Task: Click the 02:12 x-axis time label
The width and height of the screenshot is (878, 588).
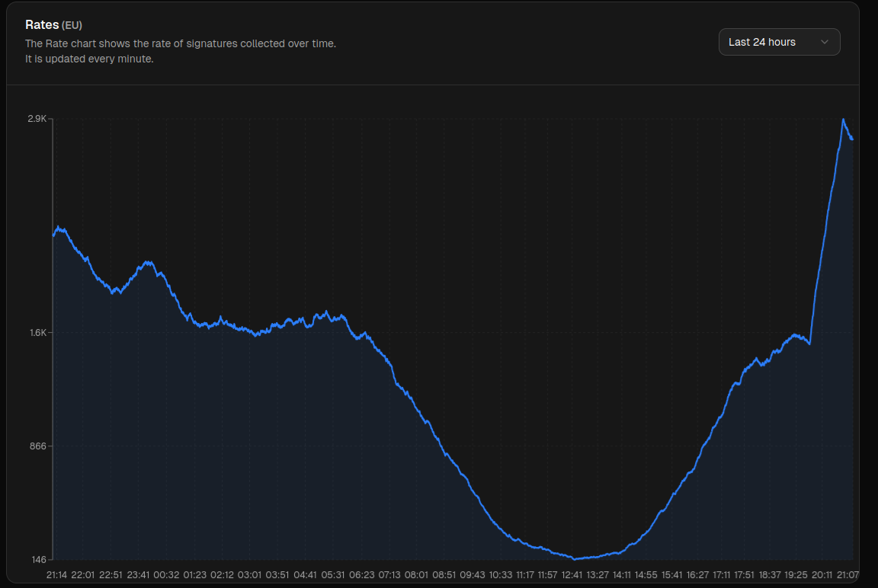Action: pos(222,574)
